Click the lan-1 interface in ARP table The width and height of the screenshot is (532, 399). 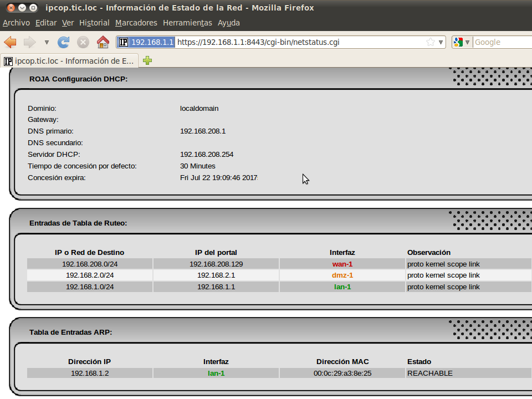pos(216,373)
